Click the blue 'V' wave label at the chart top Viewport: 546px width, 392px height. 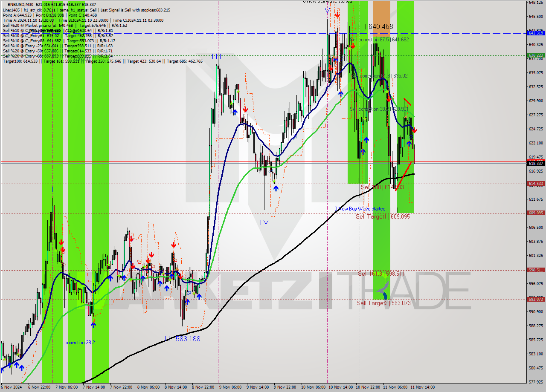pos(327,10)
